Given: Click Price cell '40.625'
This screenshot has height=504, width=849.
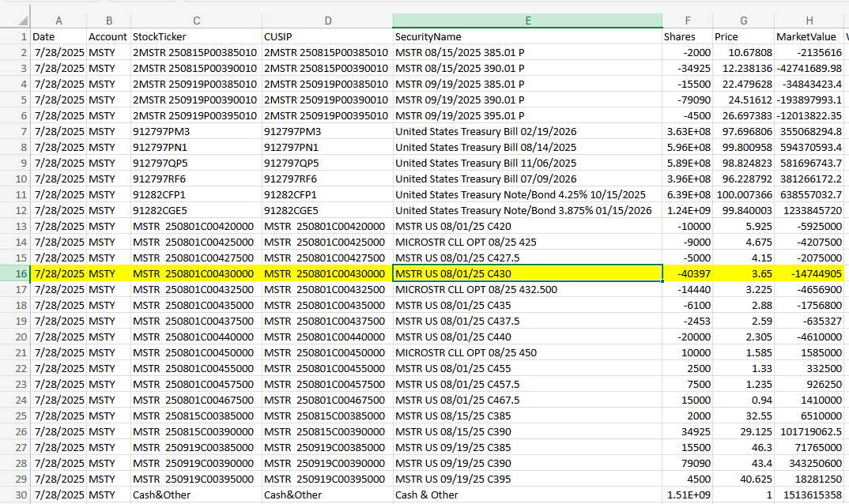Looking at the screenshot, I should point(743,479).
